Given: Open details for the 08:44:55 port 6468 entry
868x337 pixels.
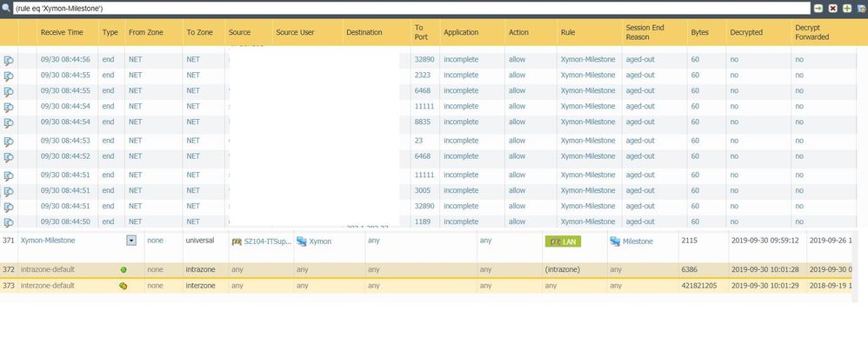Looking at the screenshot, I should point(9,91).
